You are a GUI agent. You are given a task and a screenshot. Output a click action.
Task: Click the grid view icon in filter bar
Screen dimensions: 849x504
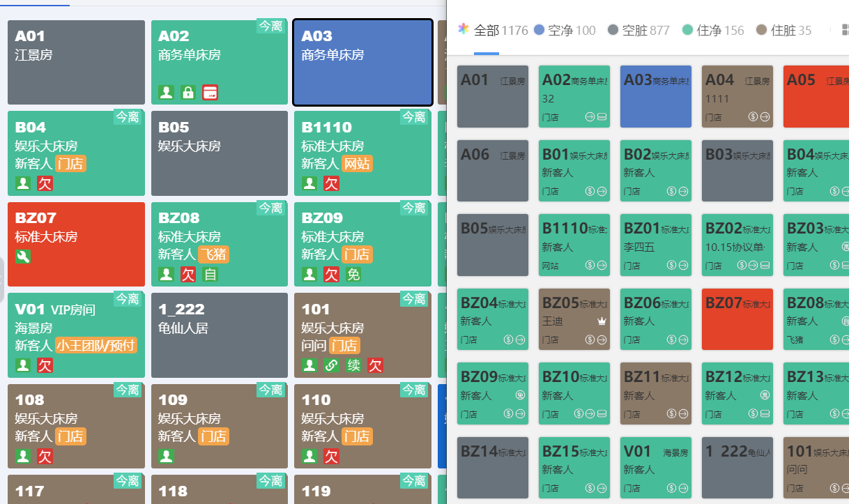click(x=845, y=30)
